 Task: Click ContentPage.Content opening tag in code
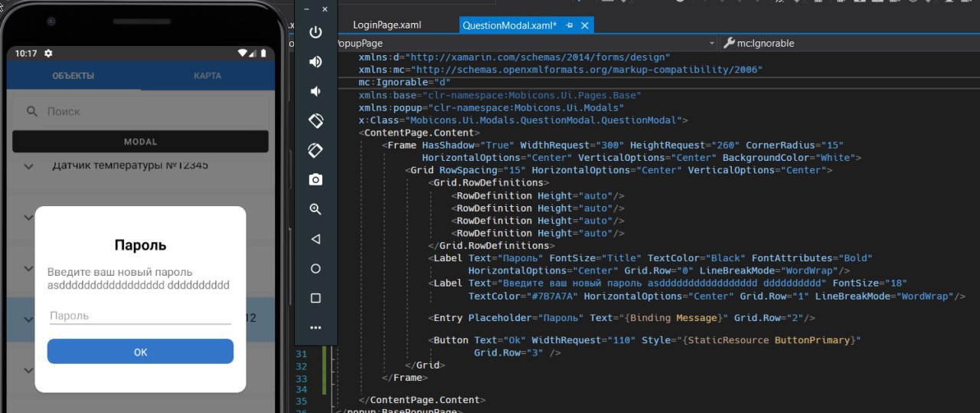(x=419, y=133)
